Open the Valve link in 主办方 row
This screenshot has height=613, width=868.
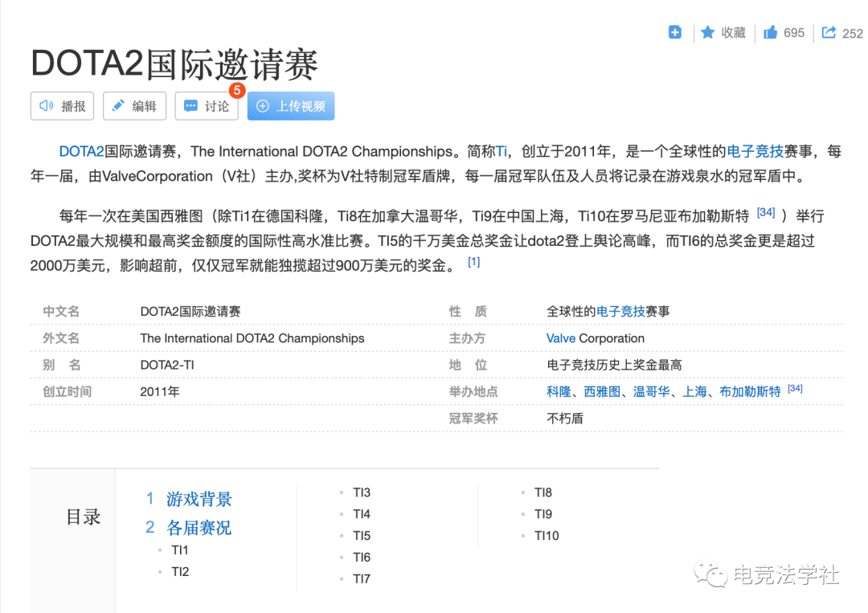pyautogui.click(x=561, y=338)
